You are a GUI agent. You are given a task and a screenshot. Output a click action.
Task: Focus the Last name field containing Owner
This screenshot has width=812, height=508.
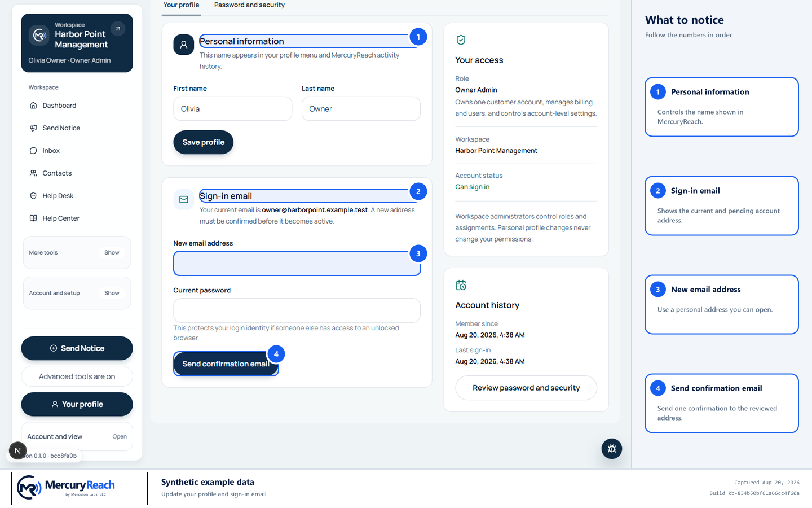361,109
